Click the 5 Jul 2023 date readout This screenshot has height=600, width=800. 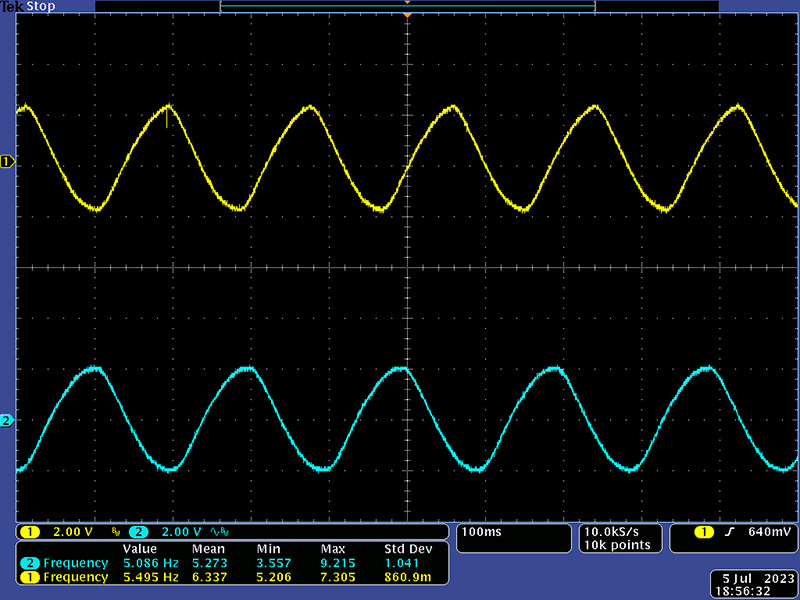[x=759, y=579]
